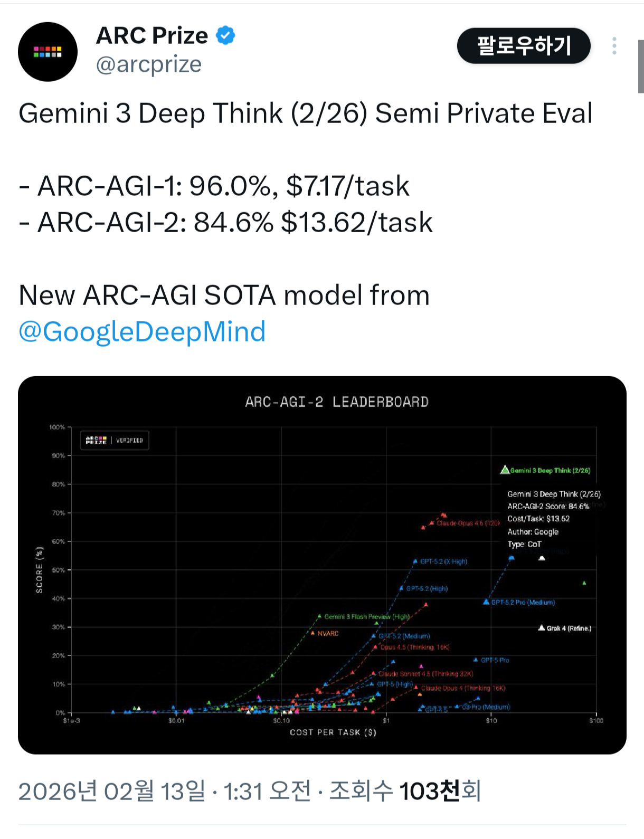The width and height of the screenshot is (644, 839).
Task: Open the tweet timestamp 2026년 02월 13일
Action: pos(112,791)
